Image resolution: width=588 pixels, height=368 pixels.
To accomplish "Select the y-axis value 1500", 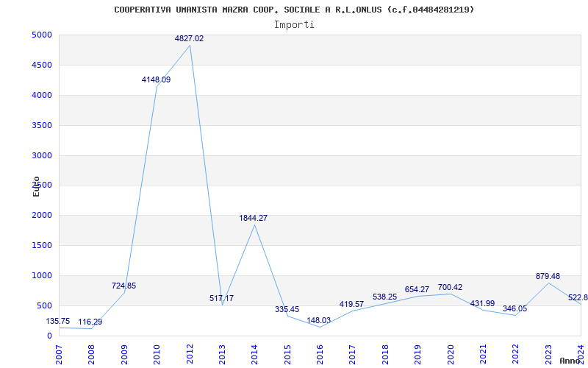I will (42, 245).
